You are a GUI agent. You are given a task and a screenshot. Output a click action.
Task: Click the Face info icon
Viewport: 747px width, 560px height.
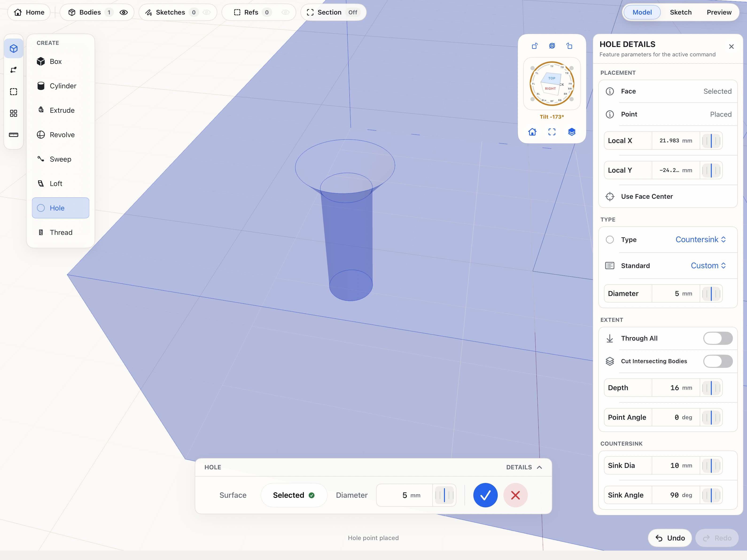click(610, 91)
